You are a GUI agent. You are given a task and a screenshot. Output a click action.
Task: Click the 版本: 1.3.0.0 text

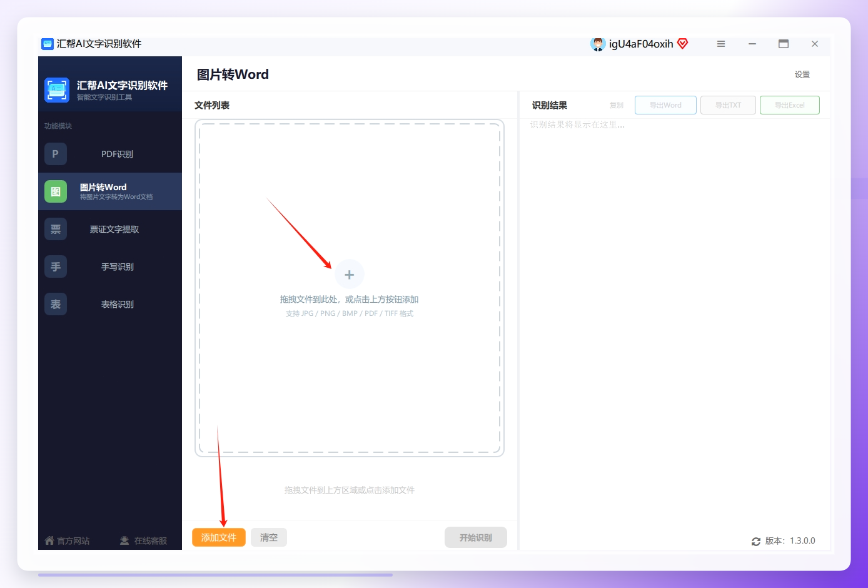coord(790,541)
